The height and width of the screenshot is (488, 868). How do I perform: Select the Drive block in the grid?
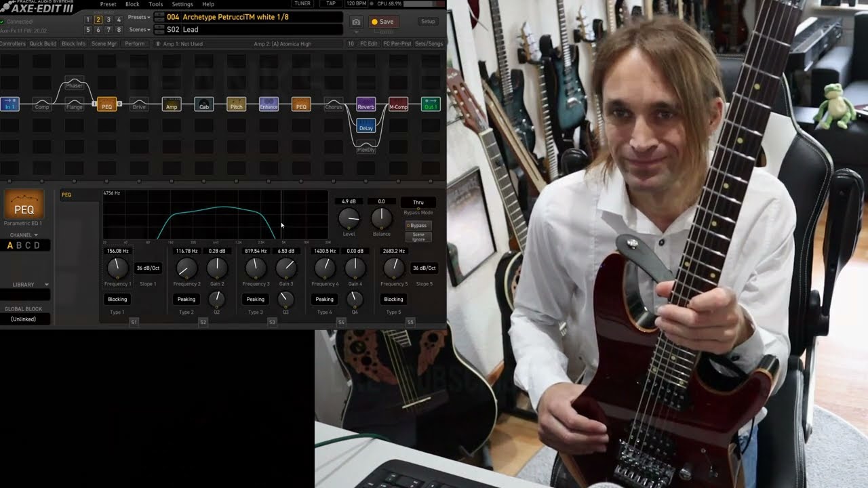pyautogui.click(x=139, y=104)
